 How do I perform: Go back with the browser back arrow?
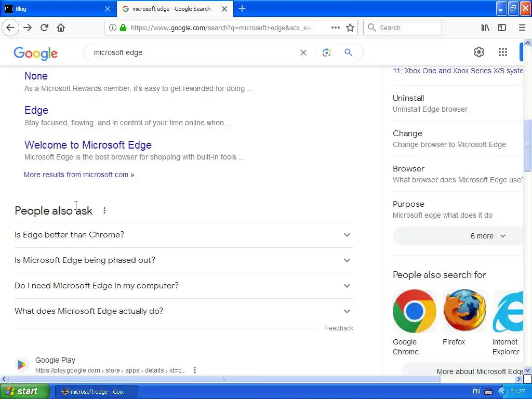(10, 28)
